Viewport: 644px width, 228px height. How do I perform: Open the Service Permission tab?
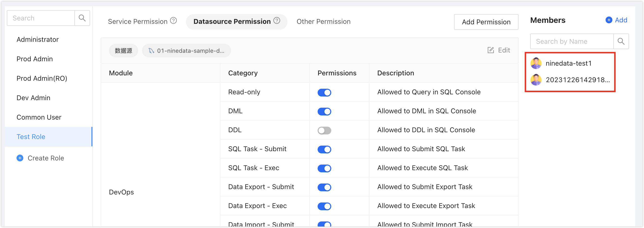coord(137,22)
